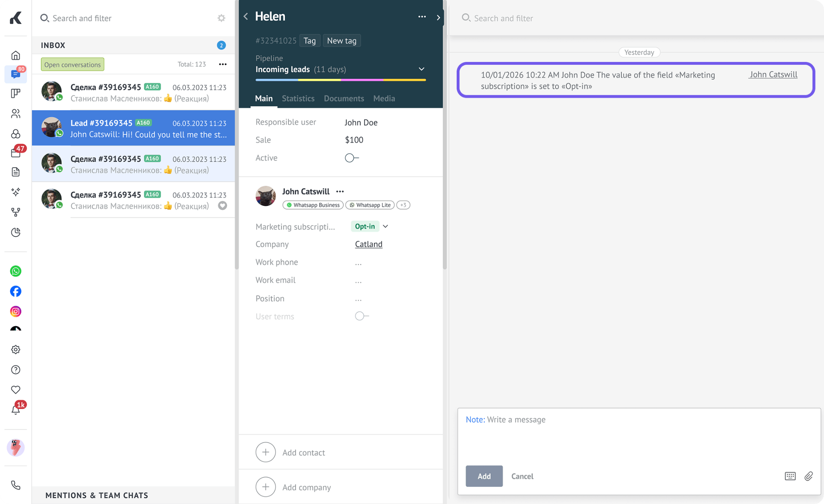Screen dimensions: 824x504
Task: Open the Catland company link
Action: (x=369, y=244)
